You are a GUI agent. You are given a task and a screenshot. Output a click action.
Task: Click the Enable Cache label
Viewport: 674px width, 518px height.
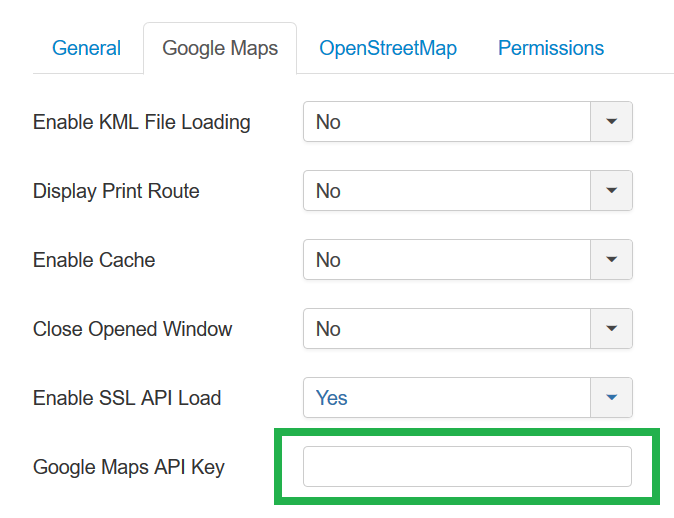[x=94, y=260]
